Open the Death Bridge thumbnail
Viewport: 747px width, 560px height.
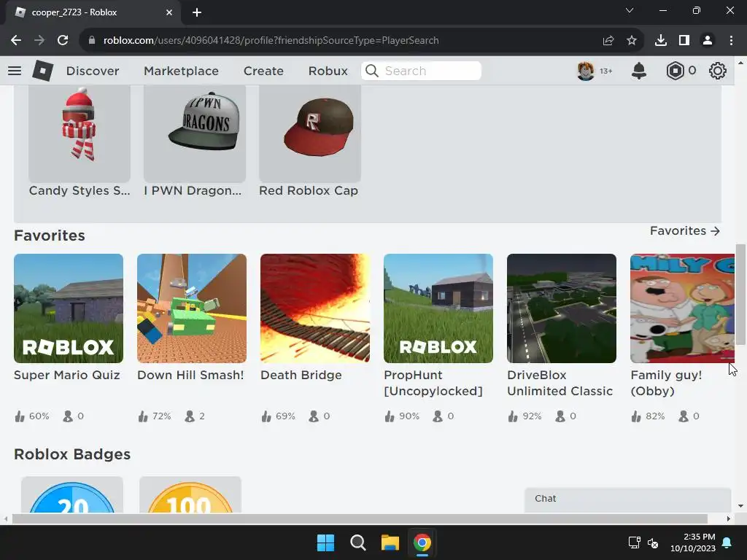tap(315, 308)
